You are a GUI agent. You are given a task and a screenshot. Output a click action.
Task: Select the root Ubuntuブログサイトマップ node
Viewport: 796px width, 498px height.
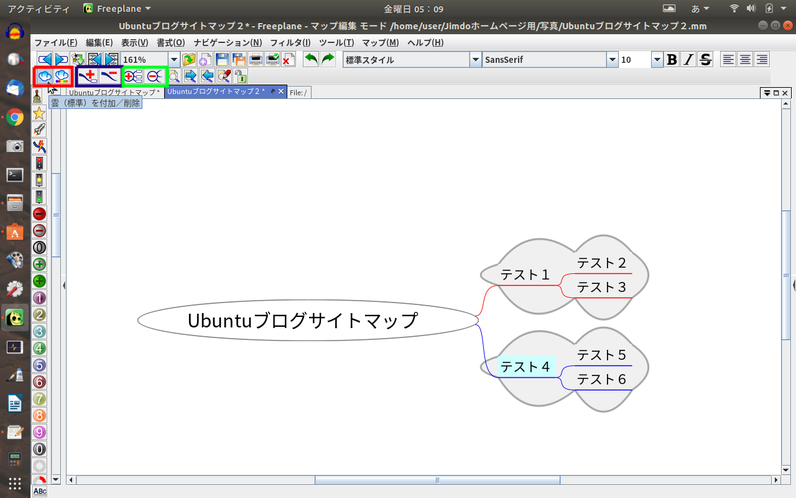307,320
